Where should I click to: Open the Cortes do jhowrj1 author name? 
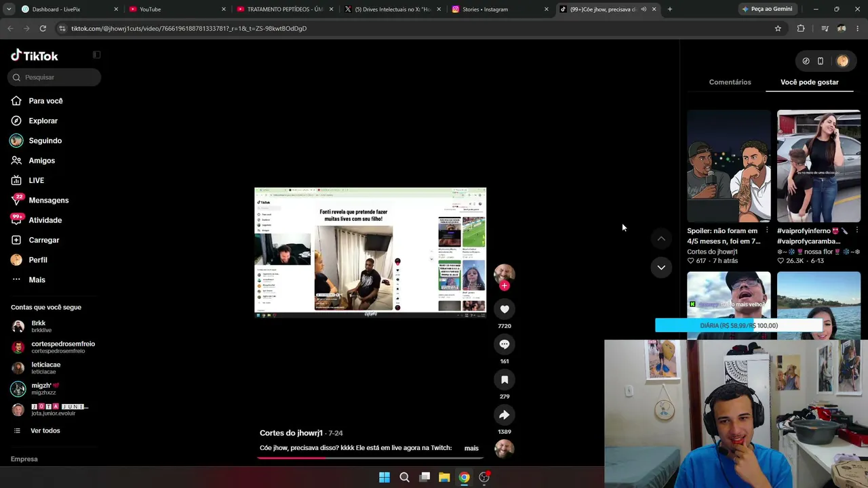click(291, 433)
